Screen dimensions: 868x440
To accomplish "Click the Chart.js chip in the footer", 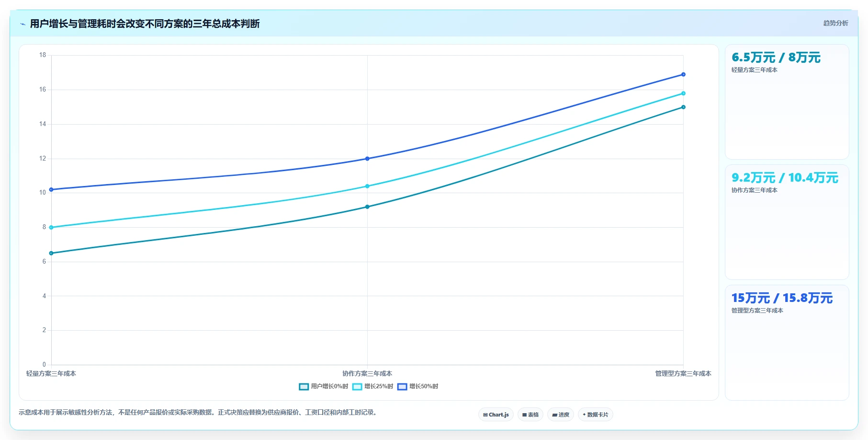I will point(496,415).
